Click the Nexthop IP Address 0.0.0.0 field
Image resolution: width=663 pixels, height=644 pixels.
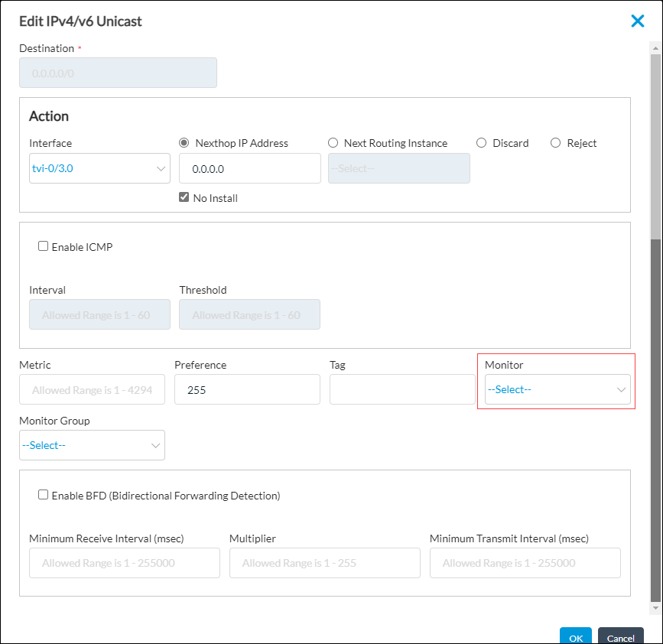(249, 168)
